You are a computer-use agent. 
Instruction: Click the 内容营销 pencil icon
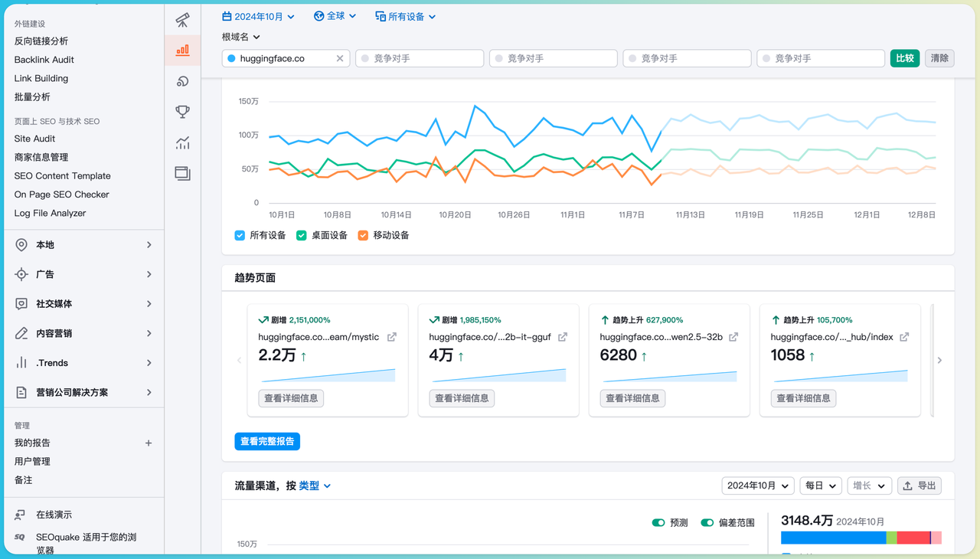click(21, 333)
